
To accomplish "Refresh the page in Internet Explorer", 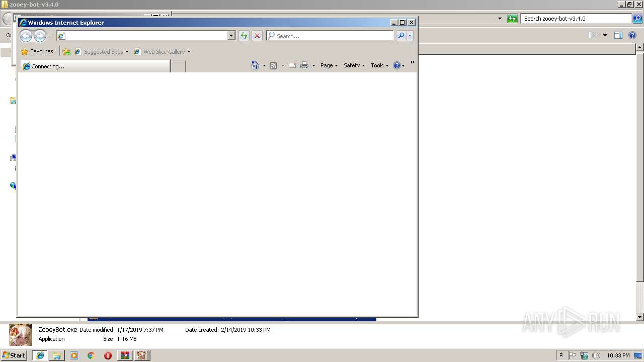I will coord(244,36).
